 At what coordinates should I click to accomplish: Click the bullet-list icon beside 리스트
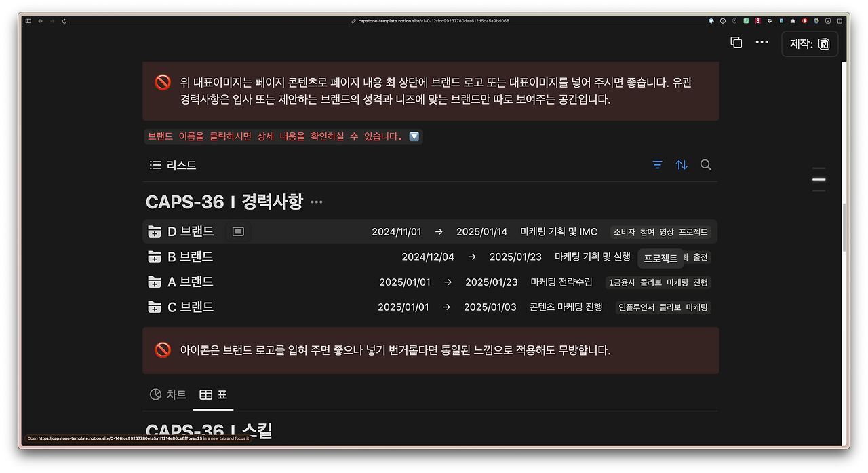pyautogui.click(x=155, y=164)
